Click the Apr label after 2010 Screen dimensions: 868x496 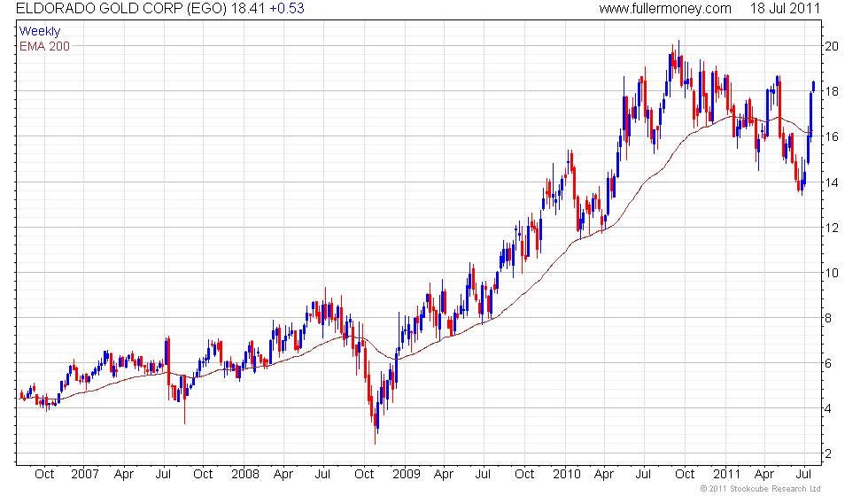604,475
